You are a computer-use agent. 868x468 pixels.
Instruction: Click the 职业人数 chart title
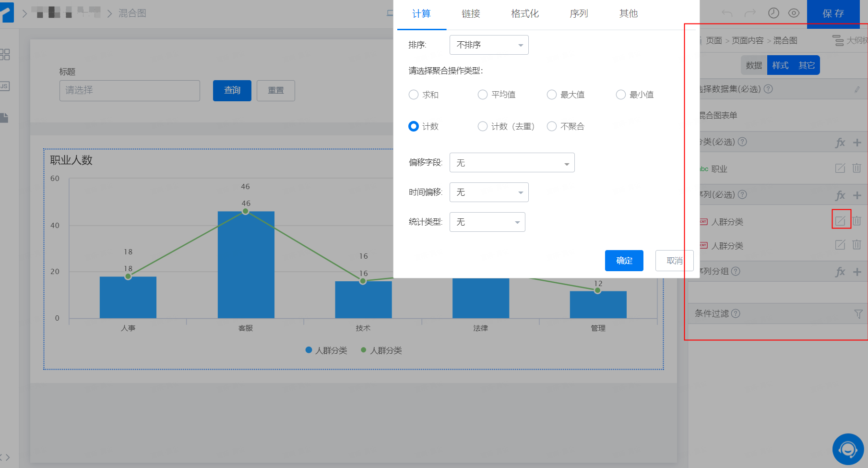(x=71, y=160)
